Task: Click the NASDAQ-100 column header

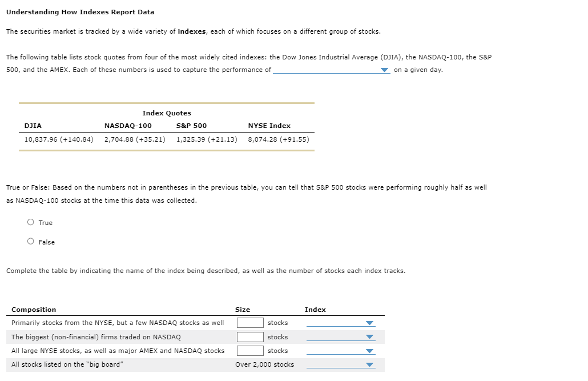Action: 127,126
